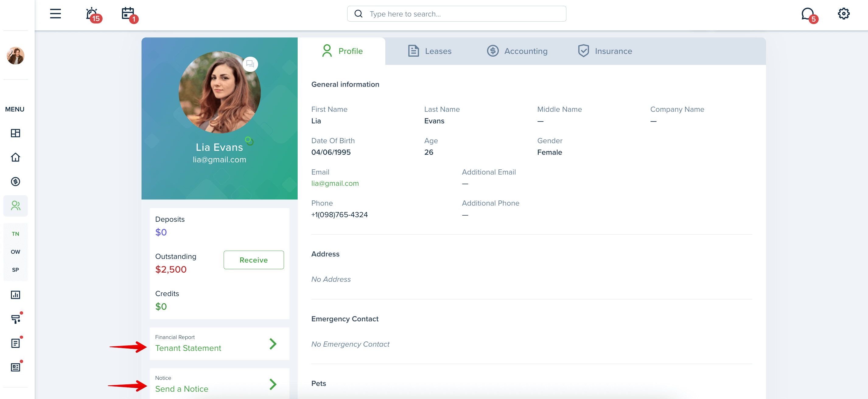Viewport: 868px width, 399px height.
Task: Click the General information heading
Action: pos(345,84)
